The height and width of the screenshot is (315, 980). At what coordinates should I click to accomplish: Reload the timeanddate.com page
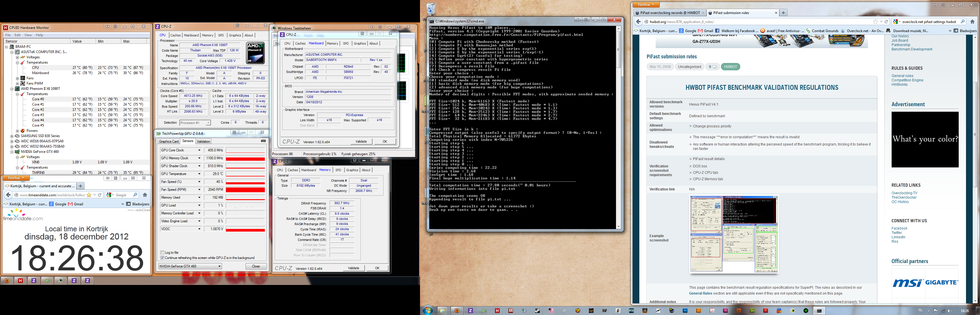tap(100, 195)
